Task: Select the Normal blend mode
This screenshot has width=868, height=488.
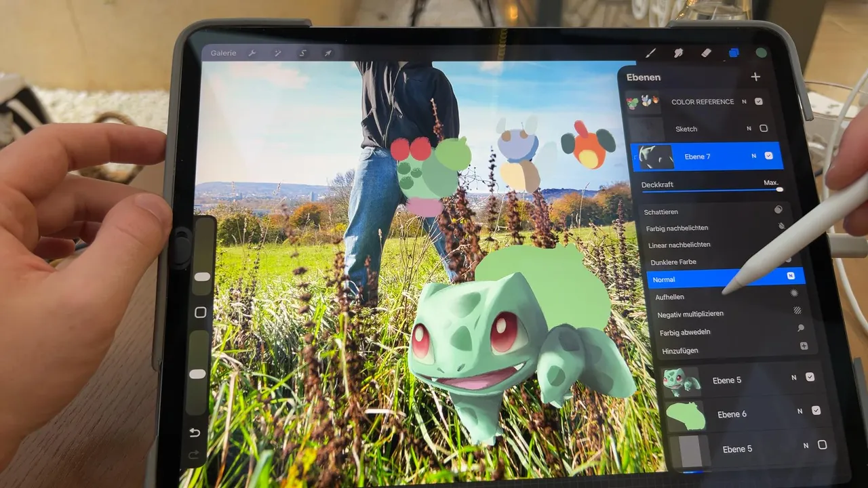Action: [x=726, y=278]
